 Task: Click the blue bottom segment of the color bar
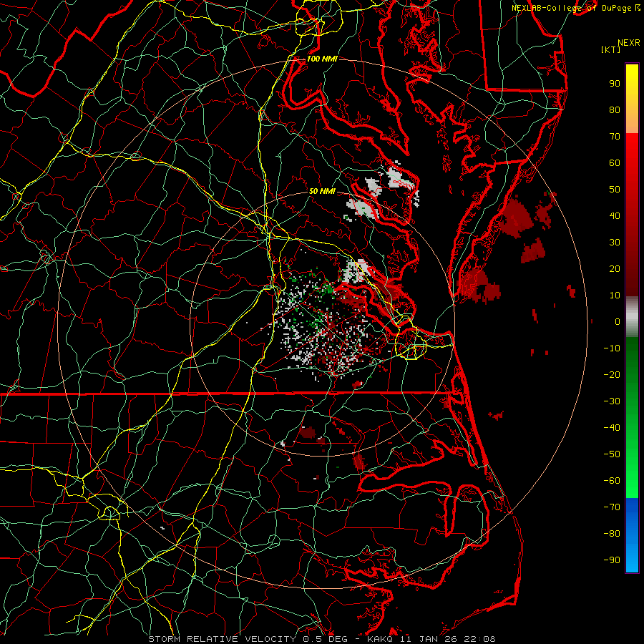[632, 535]
